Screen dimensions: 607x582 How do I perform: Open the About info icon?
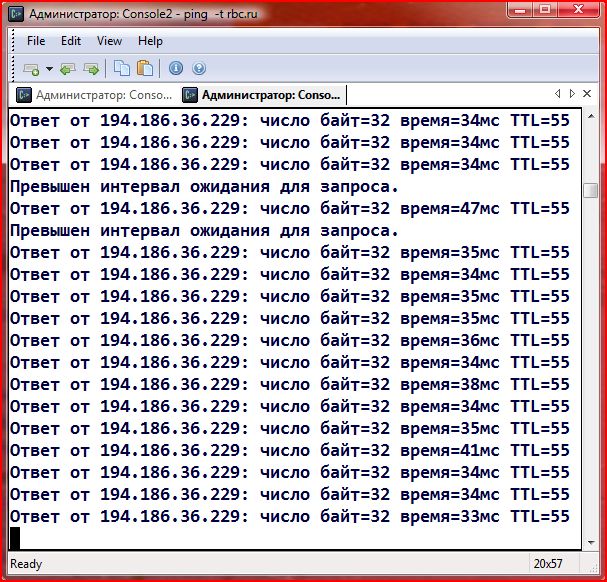[x=176, y=69]
